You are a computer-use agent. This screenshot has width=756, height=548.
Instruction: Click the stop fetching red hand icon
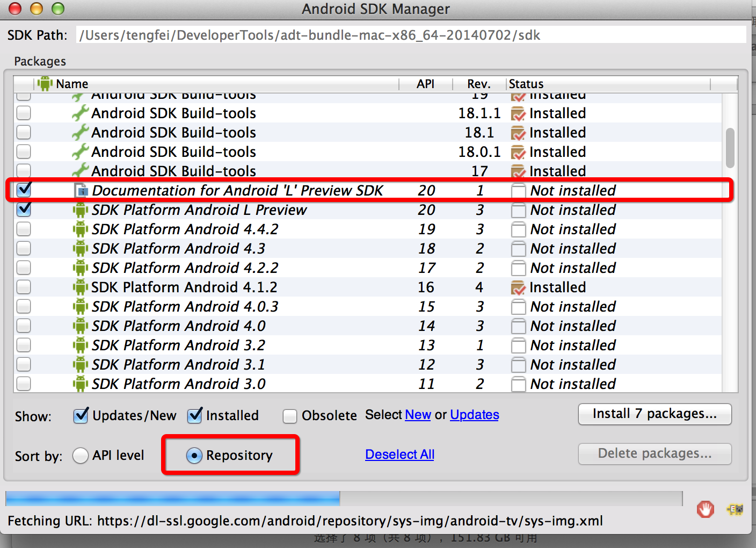click(x=706, y=509)
